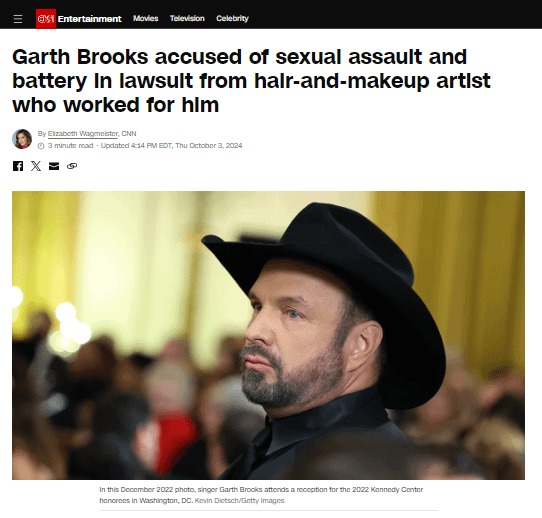The image size is (542, 518).
Task: Click the clock read-time icon
Action: (x=41, y=146)
